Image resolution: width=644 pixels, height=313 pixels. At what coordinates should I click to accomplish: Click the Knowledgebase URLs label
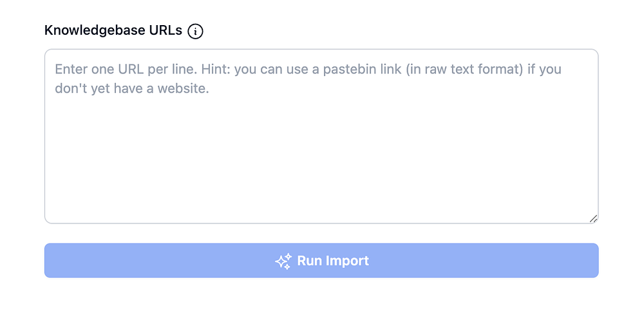click(113, 30)
